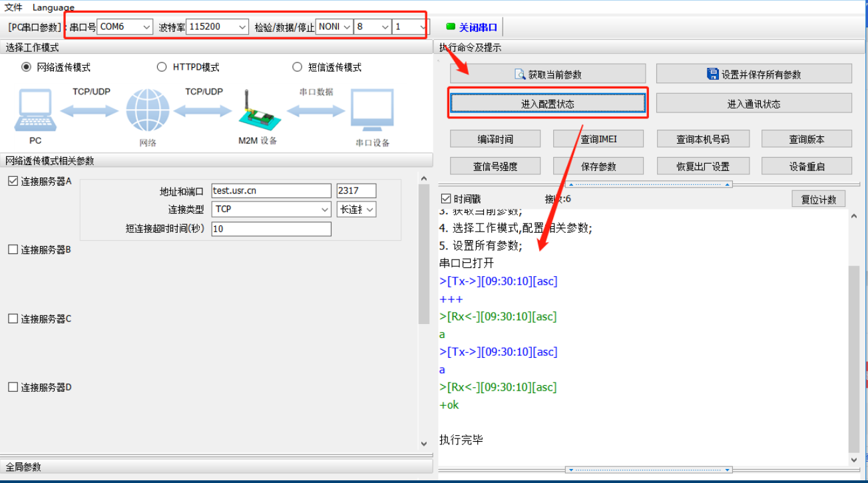868x483 pixels.
Task: Expand the 115200 baud rate dropdown
Action: tap(218, 27)
